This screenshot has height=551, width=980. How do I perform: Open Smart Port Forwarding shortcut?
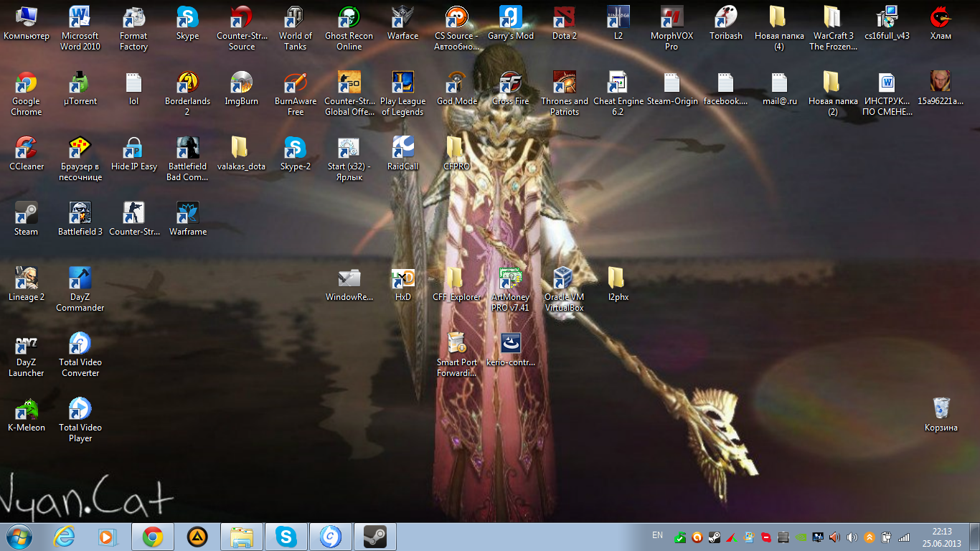point(457,354)
